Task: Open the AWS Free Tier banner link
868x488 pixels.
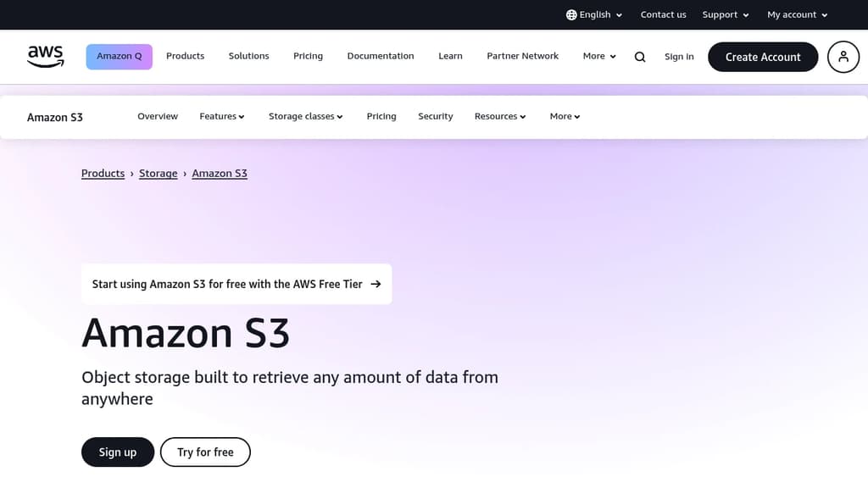Action: tap(236, 284)
